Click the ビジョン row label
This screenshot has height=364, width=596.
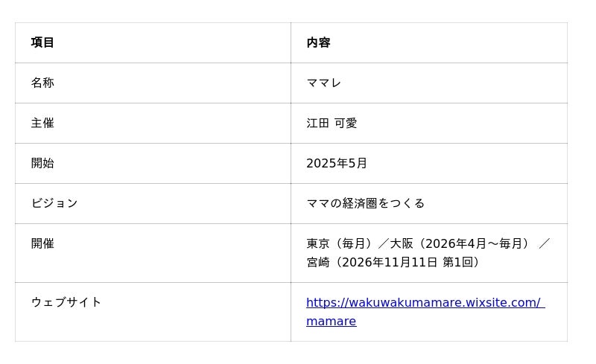coord(54,203)
